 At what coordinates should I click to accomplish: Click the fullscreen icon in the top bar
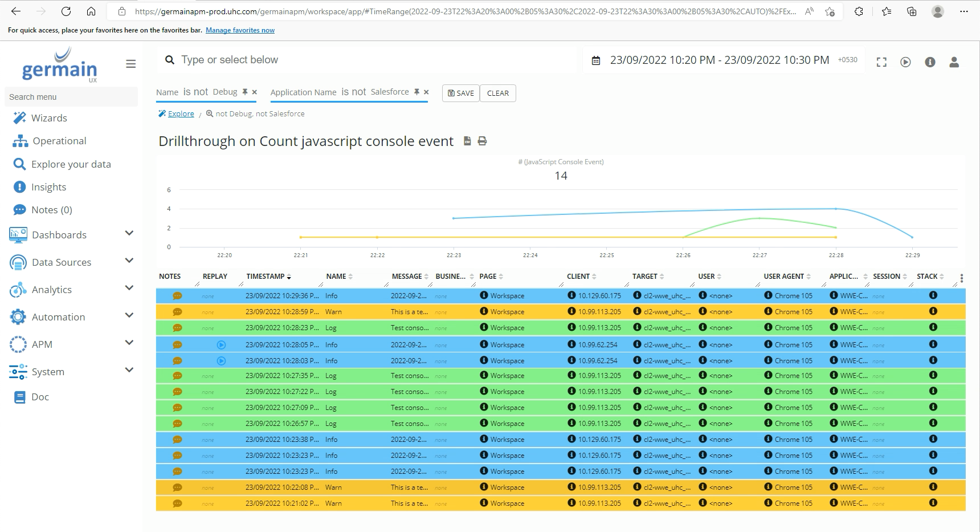[881, 62]
